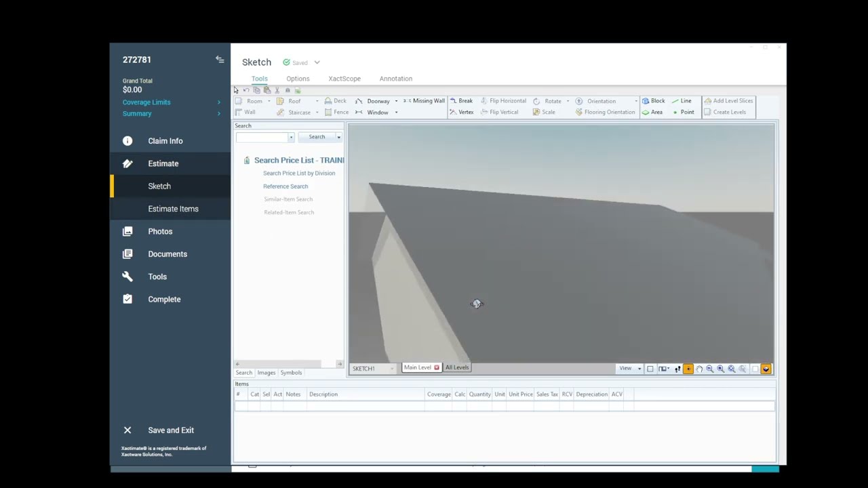The width and height of the screenshot is (868, 488).
Task: Switch to the Annotation tab
Action: tap(396, 79)
